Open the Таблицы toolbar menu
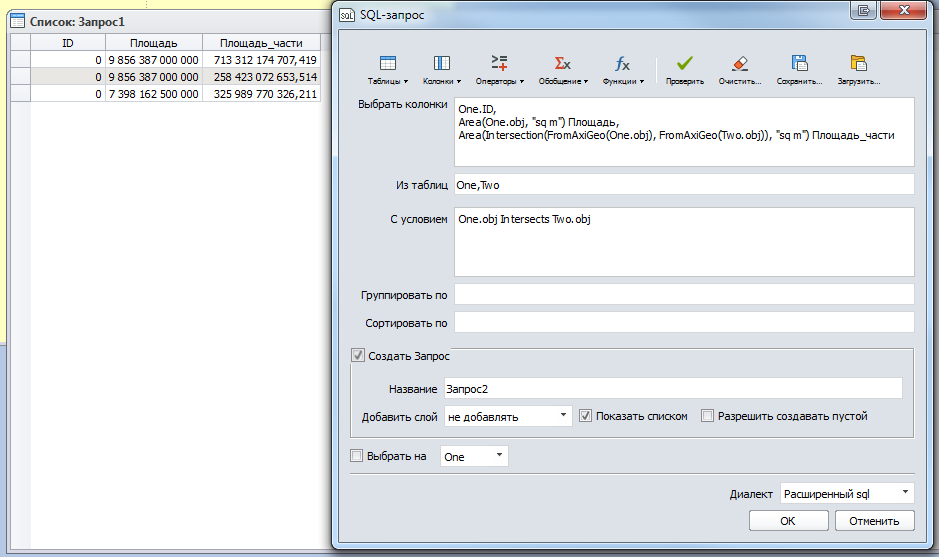Screen dimensions: 939x557 (x=387, y=70)
